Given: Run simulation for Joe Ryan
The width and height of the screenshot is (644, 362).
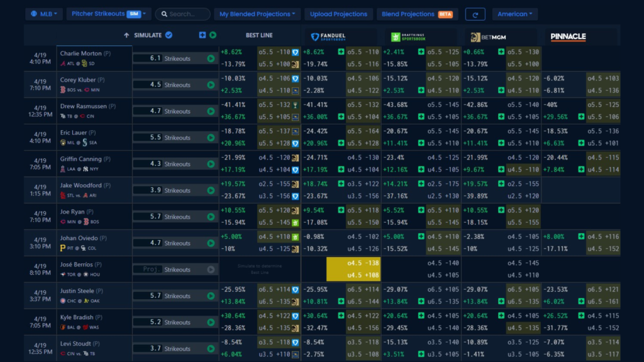Looking at the screenshot, I should click(x=211, y=217).
